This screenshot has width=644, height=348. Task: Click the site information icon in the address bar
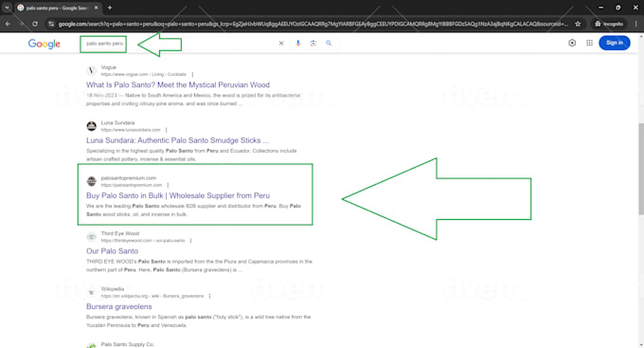click(51, 24)
